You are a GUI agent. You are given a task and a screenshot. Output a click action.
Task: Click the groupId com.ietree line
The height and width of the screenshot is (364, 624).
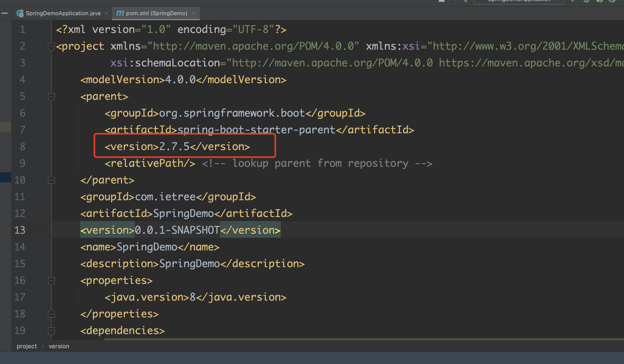(x=168, y=197)
